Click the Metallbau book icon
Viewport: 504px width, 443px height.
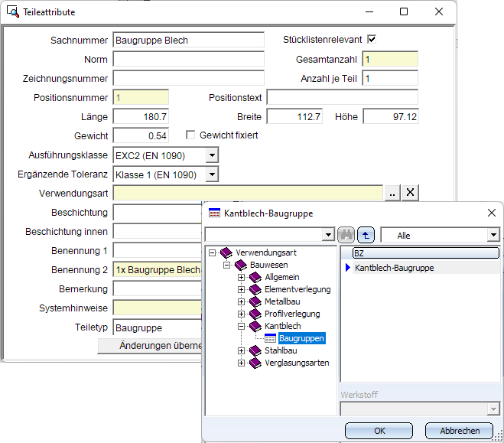[x=255, y=301]
